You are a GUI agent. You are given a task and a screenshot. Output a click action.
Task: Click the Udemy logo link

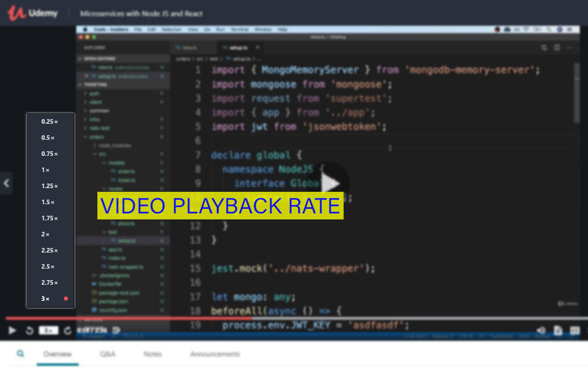click(x=33, y=13)
